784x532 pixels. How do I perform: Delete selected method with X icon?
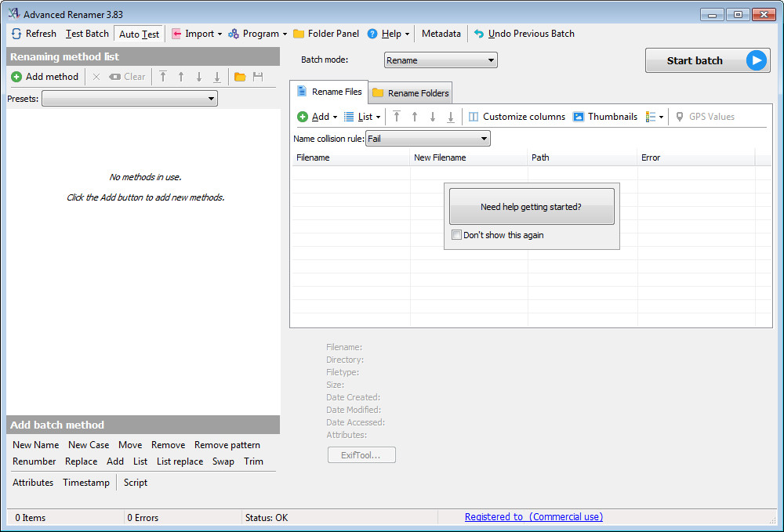click(96, 77)
